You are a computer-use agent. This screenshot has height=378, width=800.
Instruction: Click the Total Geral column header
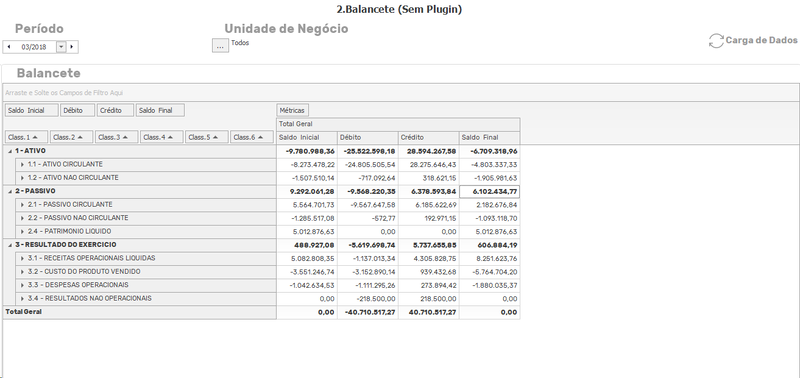point(398,124)
